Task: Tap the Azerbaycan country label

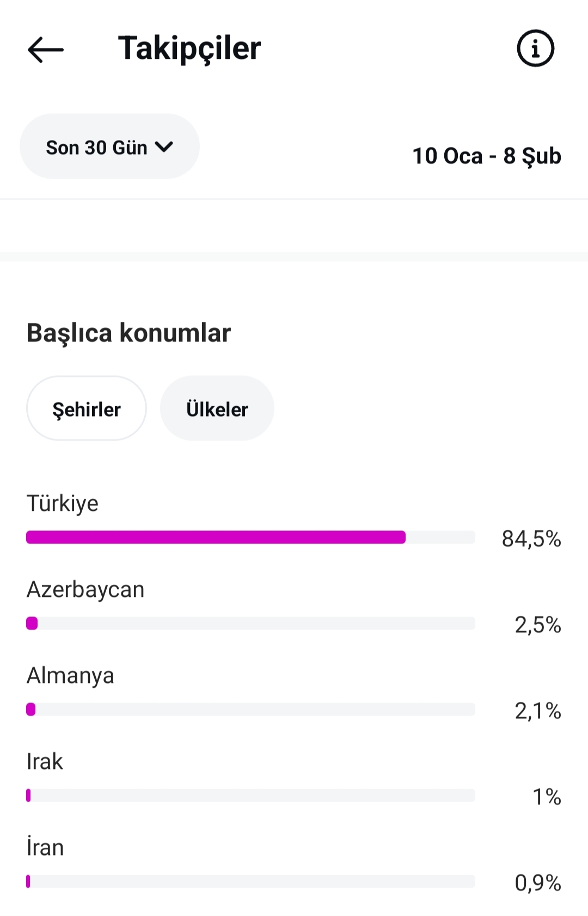Action: 85,590
